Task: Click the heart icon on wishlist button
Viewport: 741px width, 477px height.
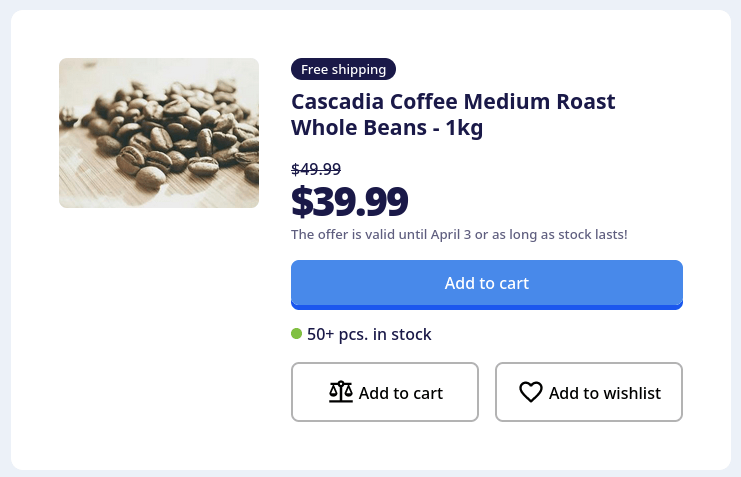Action: tap(531, 393)
